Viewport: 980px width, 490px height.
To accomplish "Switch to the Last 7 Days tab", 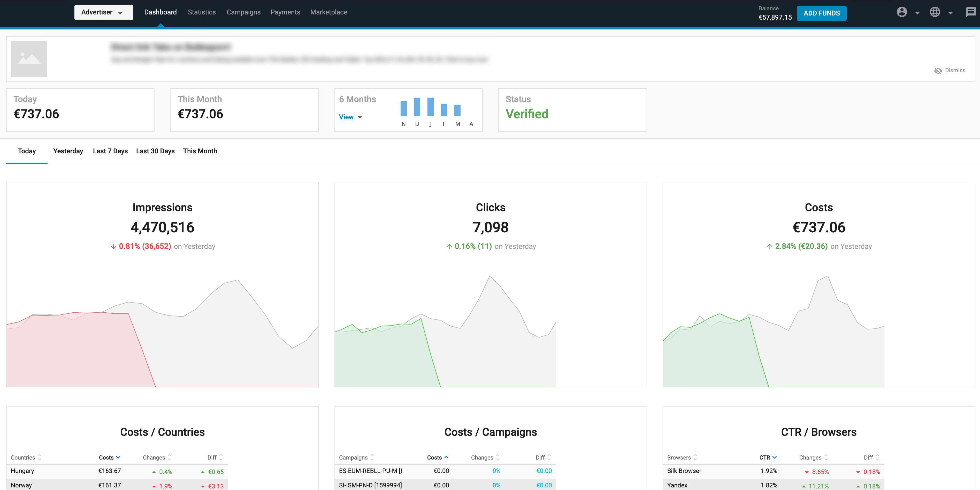I will [x=110, y=151].
